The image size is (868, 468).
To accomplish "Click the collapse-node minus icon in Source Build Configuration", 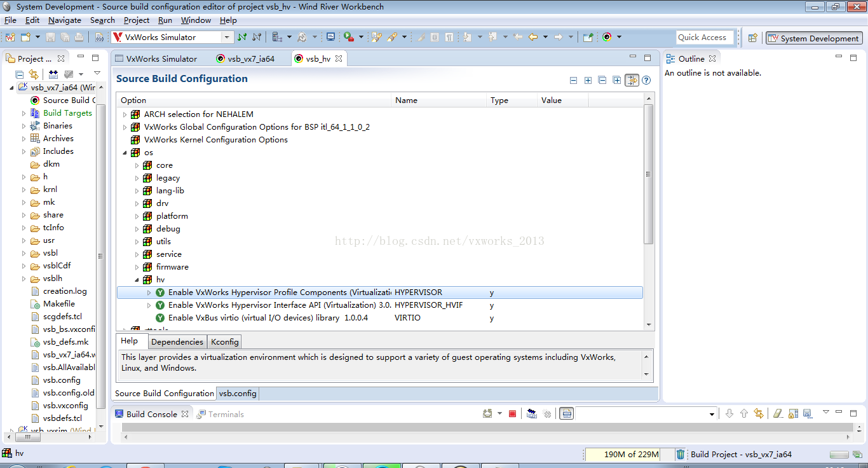I will (573, 81).
